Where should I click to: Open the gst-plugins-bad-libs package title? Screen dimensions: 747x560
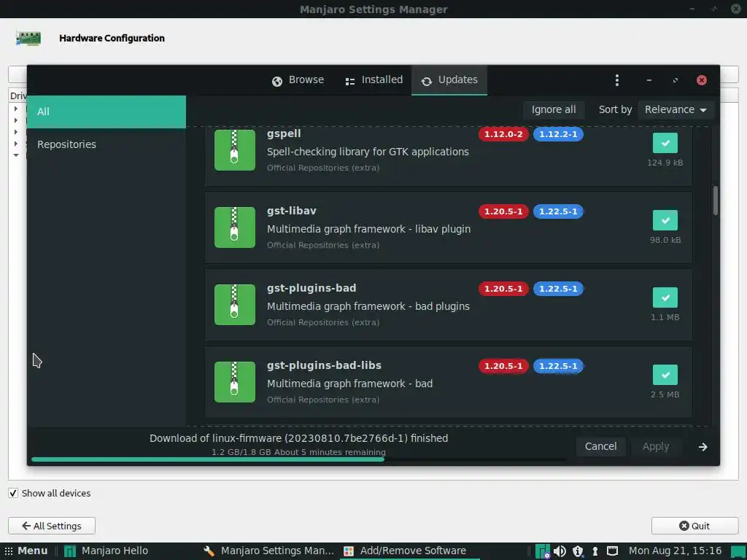click(x=324, y=365)
